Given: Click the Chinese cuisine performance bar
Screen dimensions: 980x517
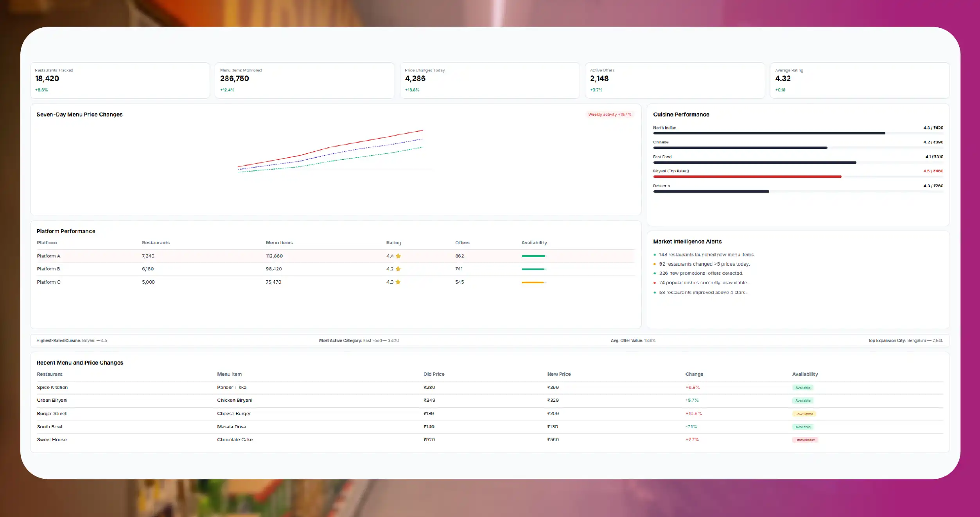Looking at the screenshot, I should 740,148.
